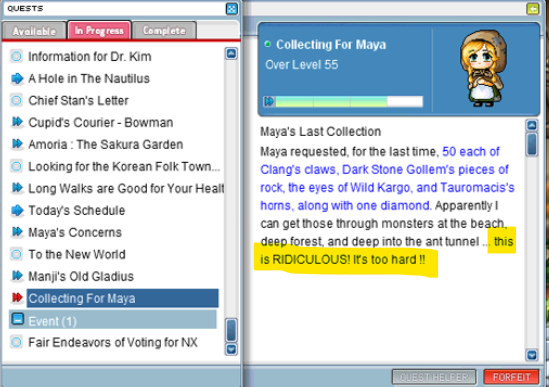Switch to the Available tab
This screenshot has width=549, height=387.
(34, 31)
